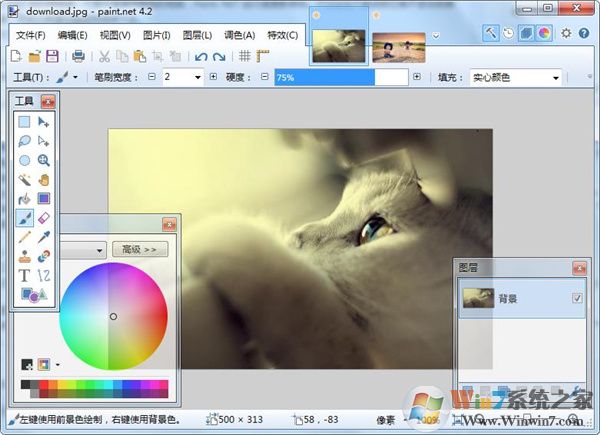Open the brush width dropdown
The image size is (600, 435).
tap(197, 77)
